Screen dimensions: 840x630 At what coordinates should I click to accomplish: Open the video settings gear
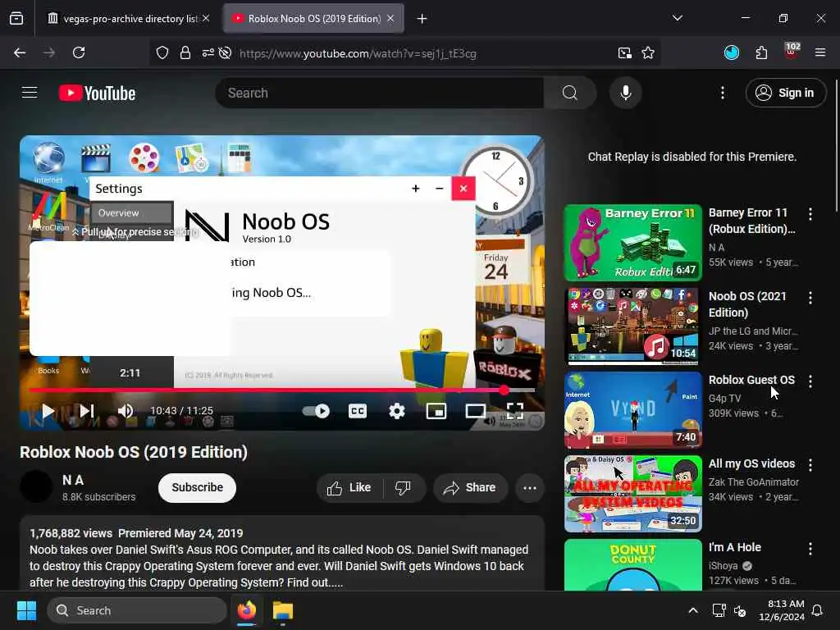pyautogui.click(x=397, y=411)
